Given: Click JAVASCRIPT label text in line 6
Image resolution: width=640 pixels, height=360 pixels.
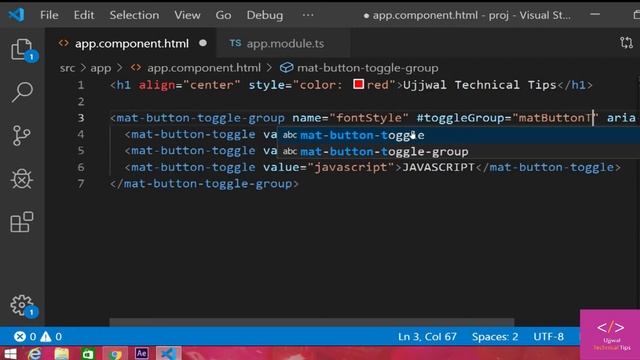Looking at the screenshot, I should click(x=438, y=167).
